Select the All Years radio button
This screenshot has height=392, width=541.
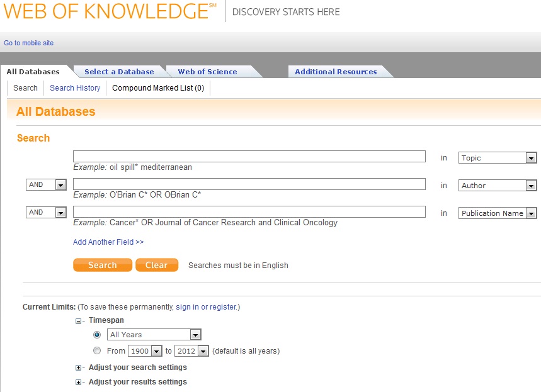pyautogui.click(x=97, y=335)
